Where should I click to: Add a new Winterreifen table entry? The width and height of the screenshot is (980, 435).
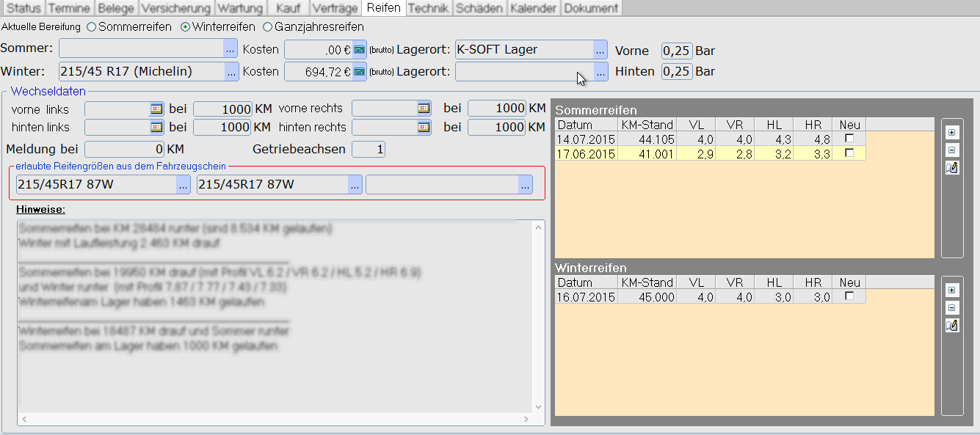point(952,290)
